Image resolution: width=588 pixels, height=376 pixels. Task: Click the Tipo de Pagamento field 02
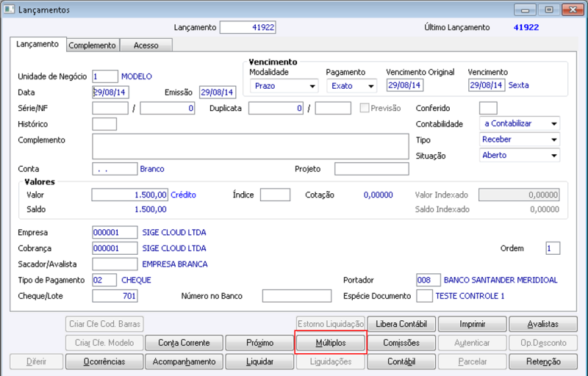tap(104, 280)
